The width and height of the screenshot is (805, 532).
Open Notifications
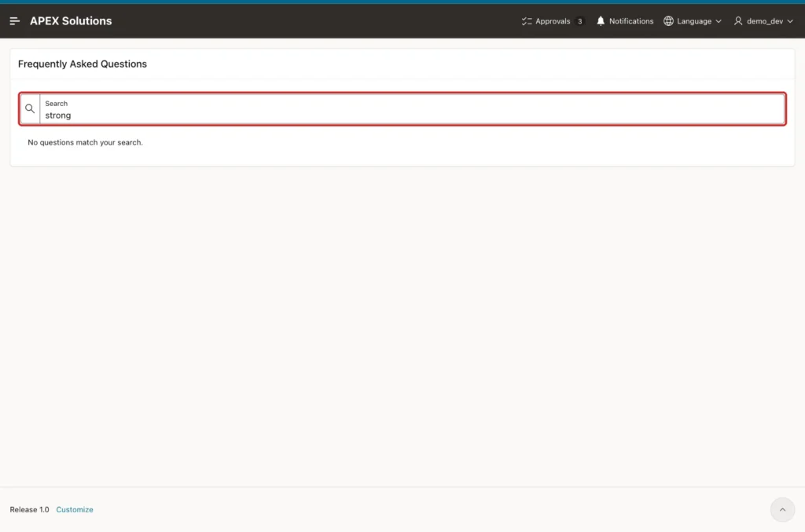coord(625,21)
